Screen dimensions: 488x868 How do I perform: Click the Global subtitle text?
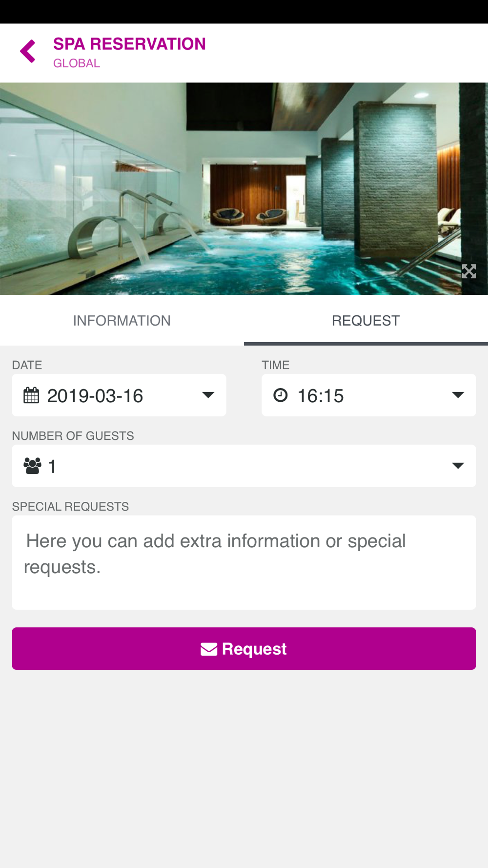point(77,63)
